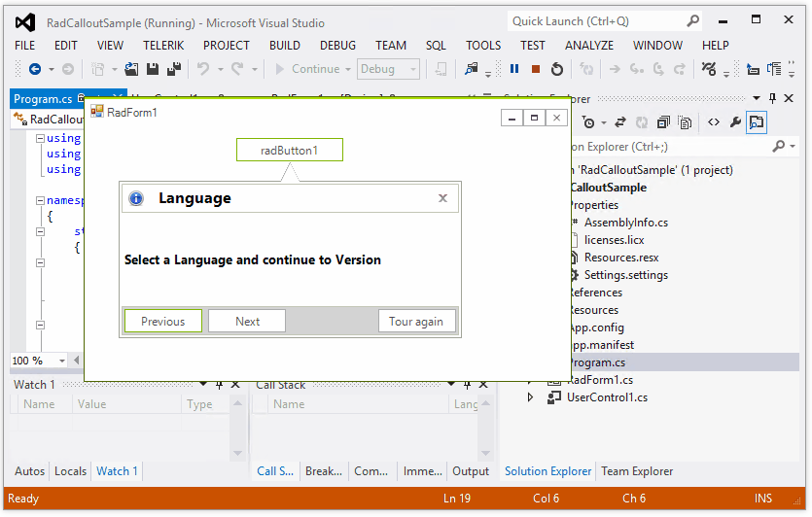Select AssemblyInfo.cs in Solution Explorer

pyautogui.click(x=625, y=223)
